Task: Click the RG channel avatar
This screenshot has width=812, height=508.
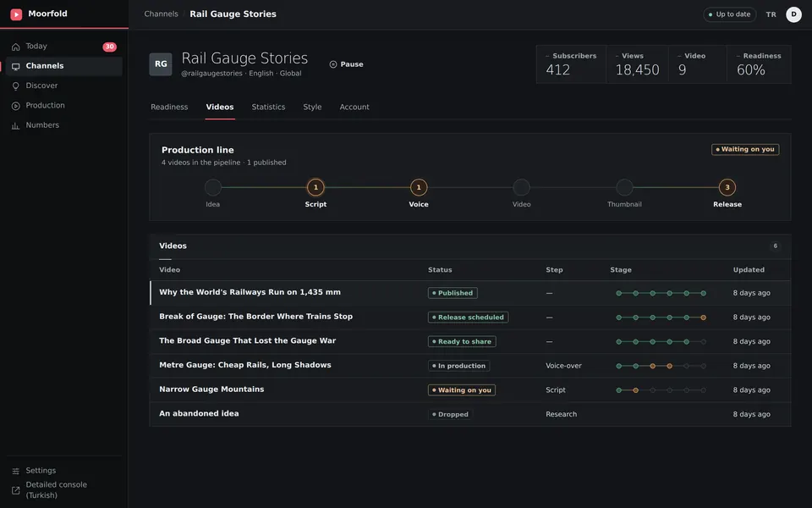Action: [x=161, y=64]
